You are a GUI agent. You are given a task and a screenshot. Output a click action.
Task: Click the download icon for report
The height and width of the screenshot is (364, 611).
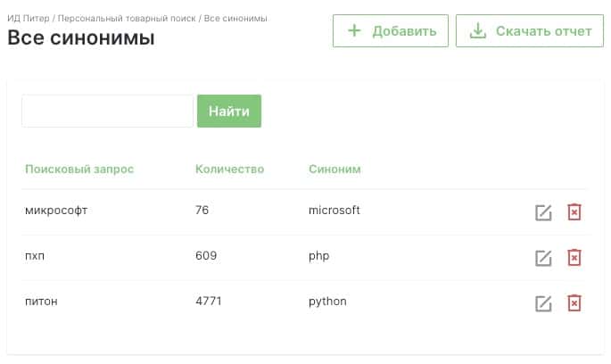pyautogui.click(x=478, y=31)
